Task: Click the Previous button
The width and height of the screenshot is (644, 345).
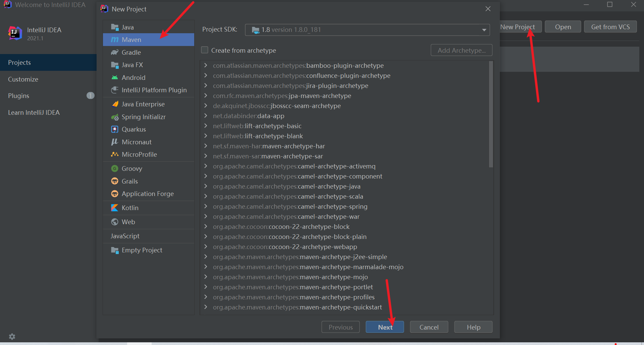Action: [x=340, y=327]
